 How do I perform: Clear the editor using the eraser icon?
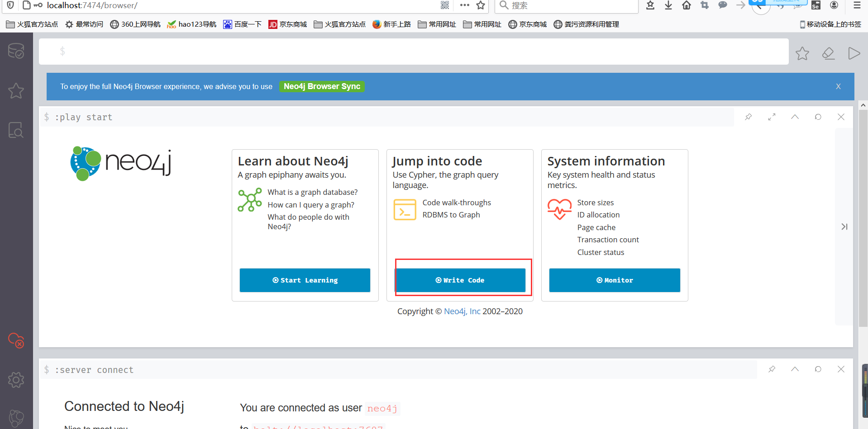click(x=828, y=53)
